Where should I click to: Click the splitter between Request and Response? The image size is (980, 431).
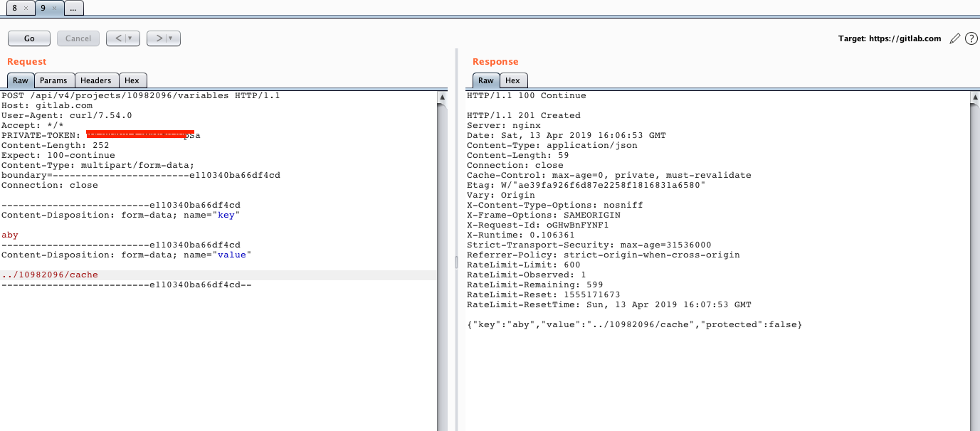point(455,262)
